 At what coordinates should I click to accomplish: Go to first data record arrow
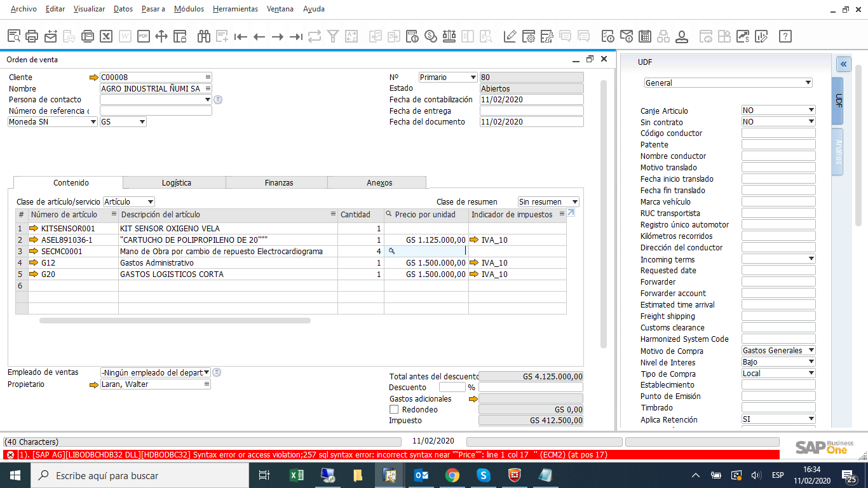pos(240,36)
